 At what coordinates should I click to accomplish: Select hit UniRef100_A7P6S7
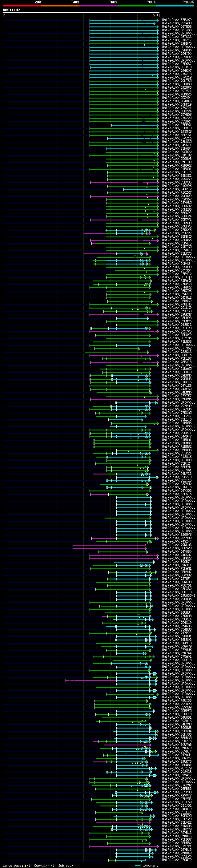(x=177, y=64)
